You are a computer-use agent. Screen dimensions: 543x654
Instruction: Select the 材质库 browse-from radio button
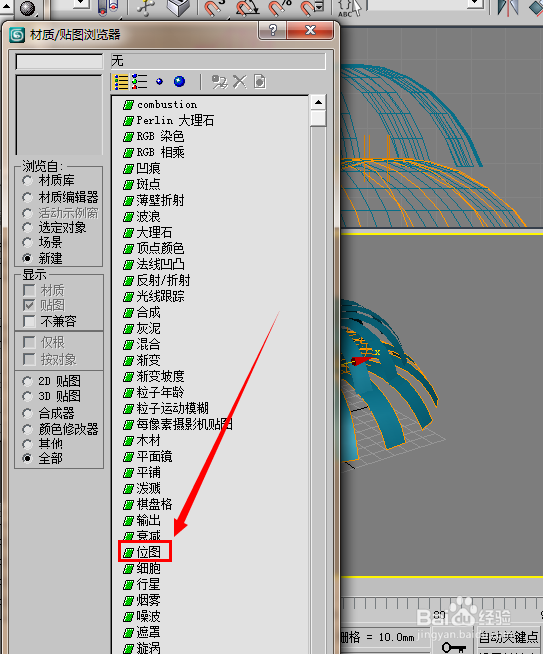28,181
